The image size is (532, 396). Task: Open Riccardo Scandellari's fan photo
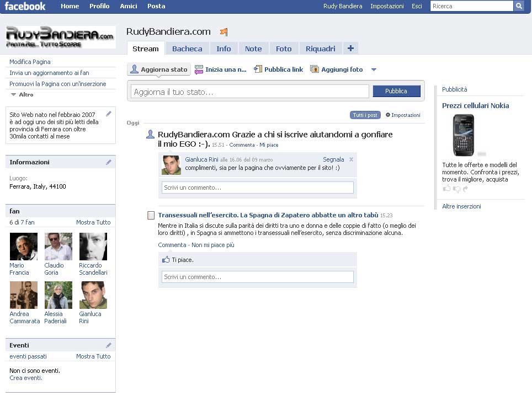pyautogui.click(x=93, y=247)
